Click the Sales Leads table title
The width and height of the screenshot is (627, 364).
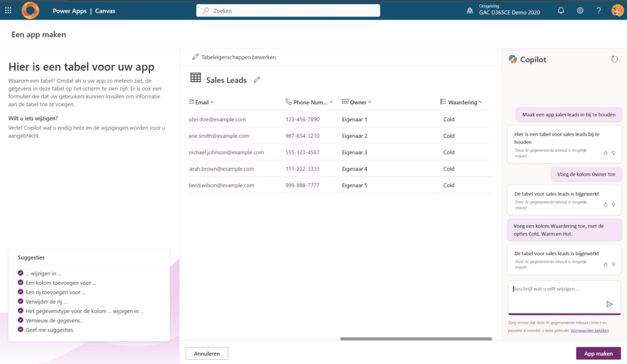click(x=227, y=80)
